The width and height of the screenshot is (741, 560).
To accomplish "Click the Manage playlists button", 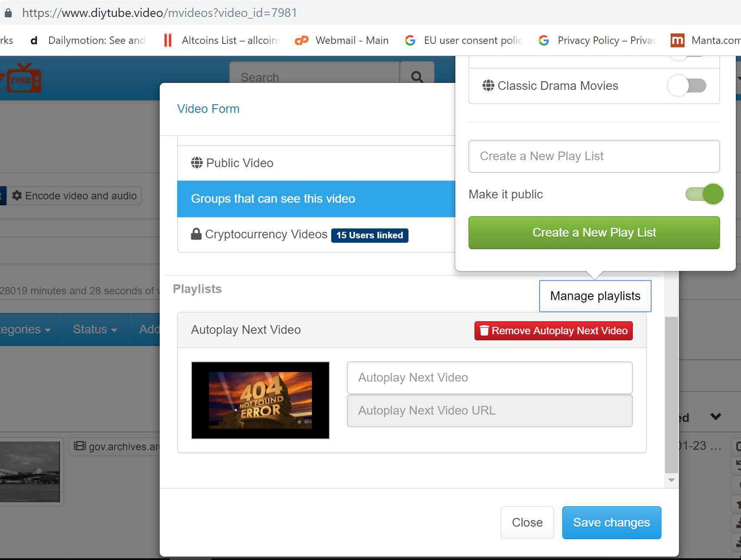I will pos(595,296).
